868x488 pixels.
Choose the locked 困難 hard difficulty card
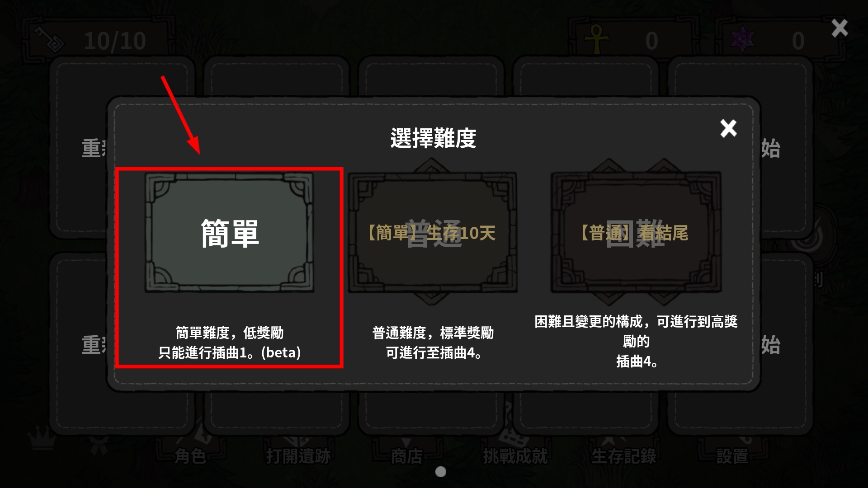(636, 232)
